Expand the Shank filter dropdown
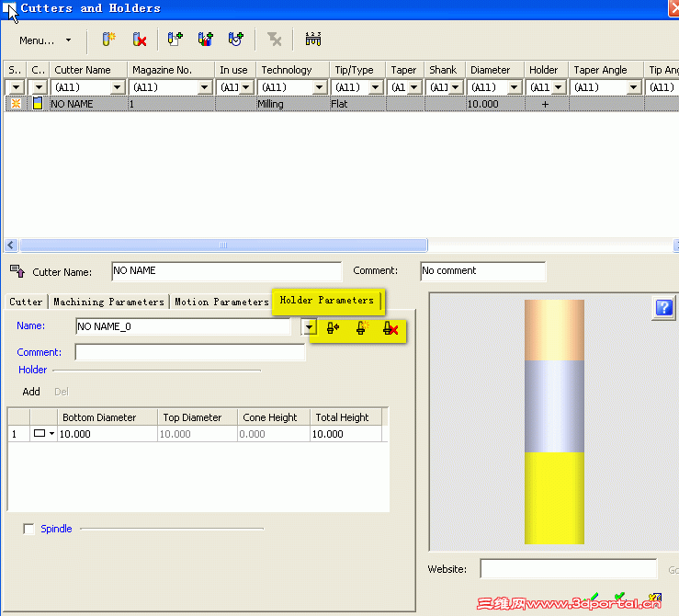This screenshot has height=616, width=679. pyautogui.click(x=455, y=87)
